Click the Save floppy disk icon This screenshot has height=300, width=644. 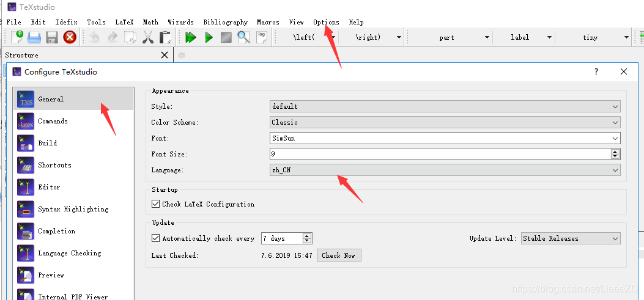(x=52, y=37)
